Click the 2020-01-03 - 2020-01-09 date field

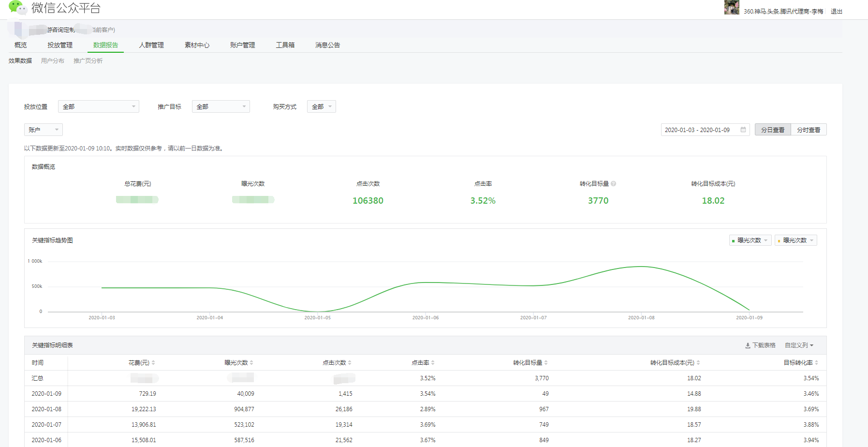[697, 130]
